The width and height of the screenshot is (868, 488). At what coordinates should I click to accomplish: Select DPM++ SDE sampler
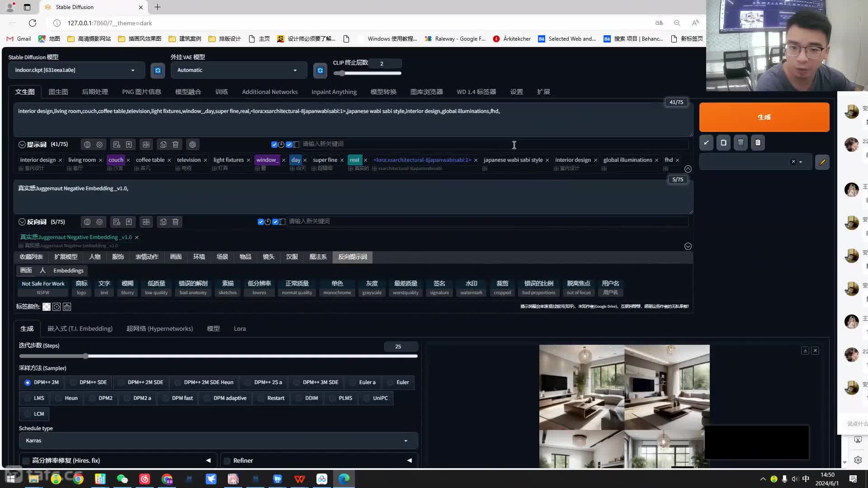point(89,382)
